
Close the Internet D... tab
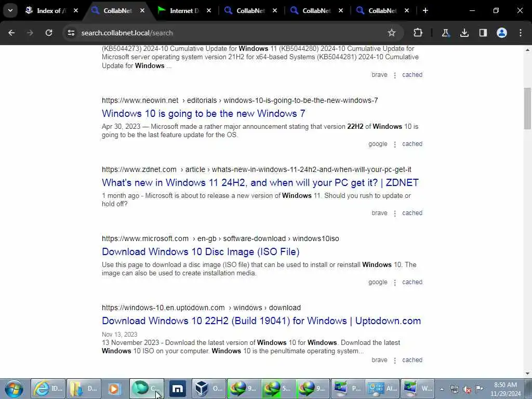click(209, 10)
